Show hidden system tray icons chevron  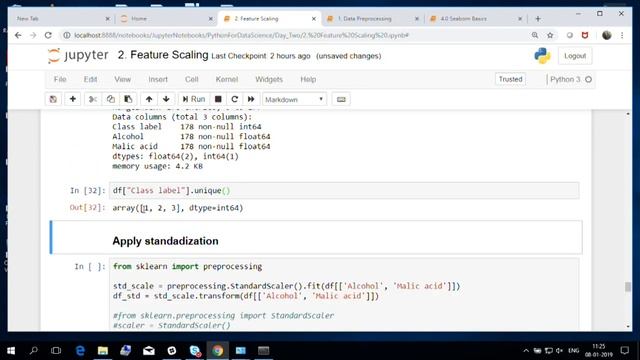pos(526,351)
